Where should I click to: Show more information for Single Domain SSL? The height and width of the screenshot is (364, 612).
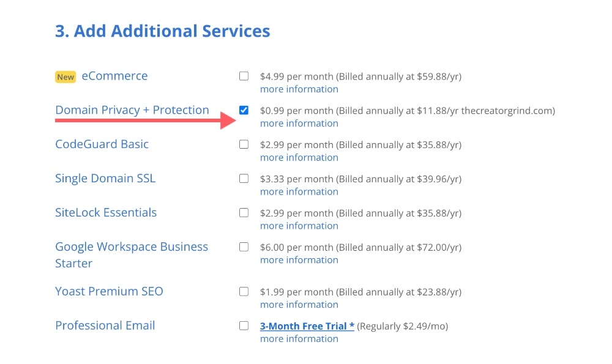(299, 191)
